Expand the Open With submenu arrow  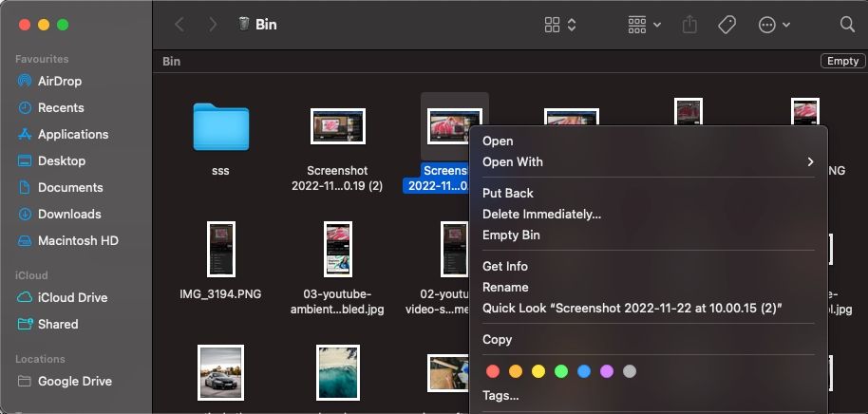(810, 162)
